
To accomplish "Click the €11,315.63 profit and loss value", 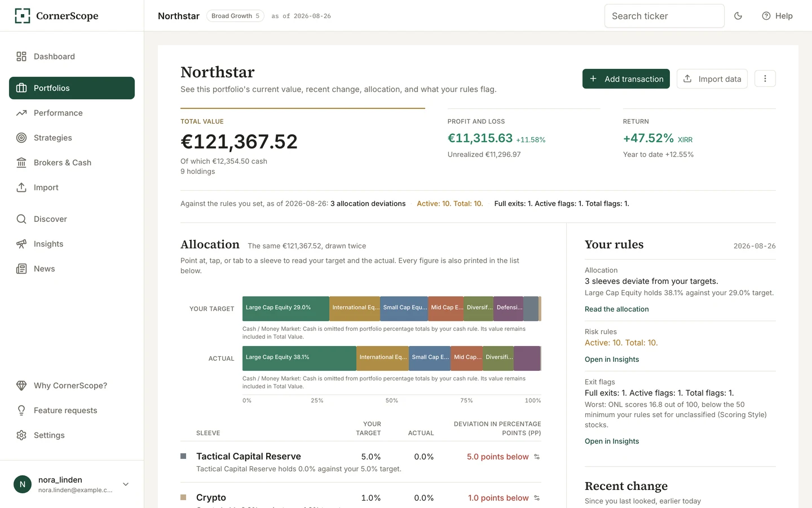I will [x=480, y=138].
